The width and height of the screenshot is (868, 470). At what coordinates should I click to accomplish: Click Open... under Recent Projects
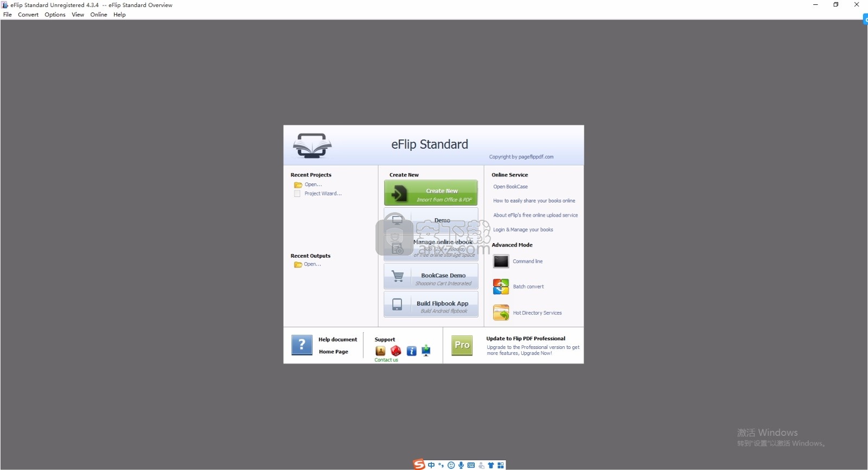tap(313, 185)
